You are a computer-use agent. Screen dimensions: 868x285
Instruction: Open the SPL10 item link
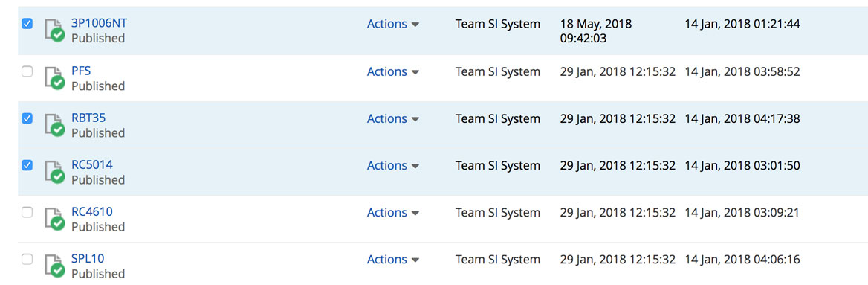pyautogui.click(x=88, y=258)
